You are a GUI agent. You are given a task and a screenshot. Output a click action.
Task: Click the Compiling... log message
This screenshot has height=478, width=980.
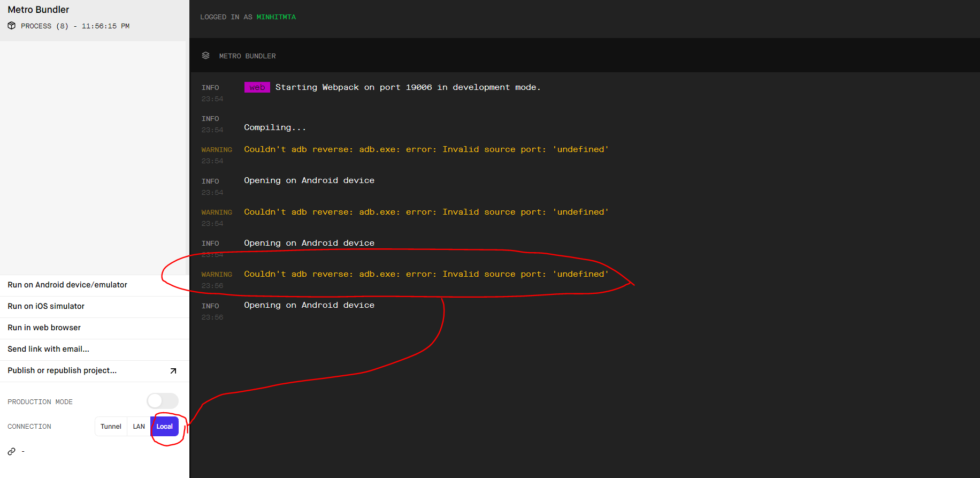(275, 127)
